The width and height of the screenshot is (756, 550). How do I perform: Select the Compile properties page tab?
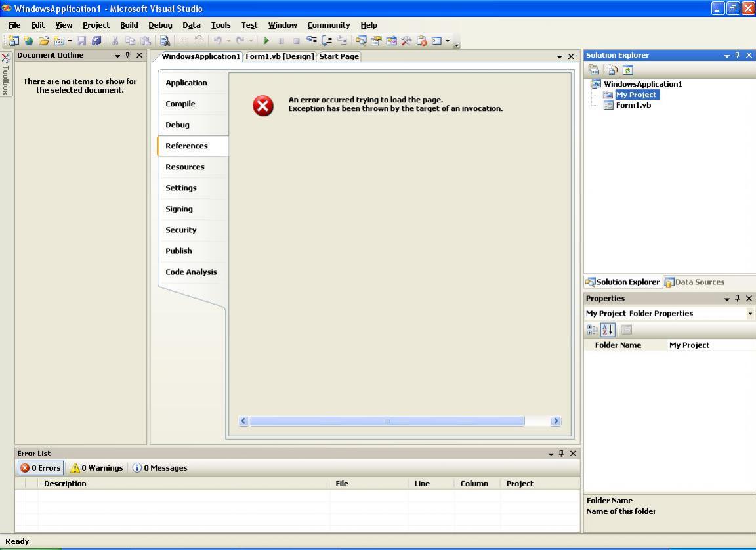coord(193,104)
